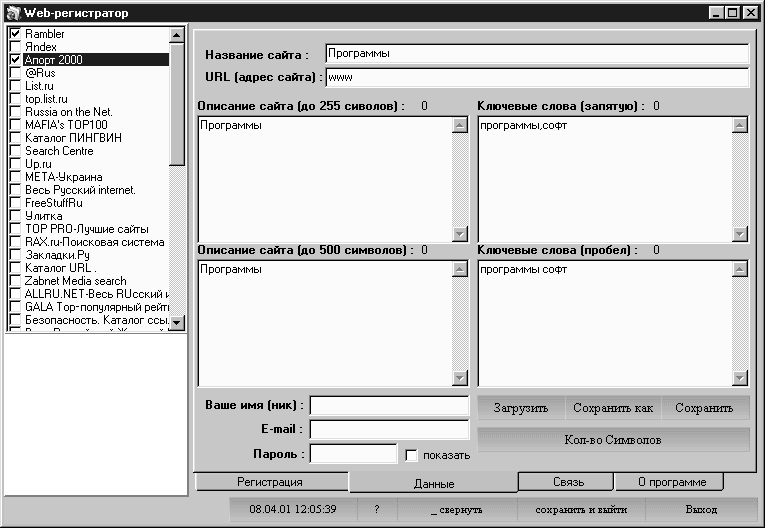The height and width of the screenshot is (528, 765).
Task: Enable the top.list.ru checkbox
Action: tap(15, 99)
